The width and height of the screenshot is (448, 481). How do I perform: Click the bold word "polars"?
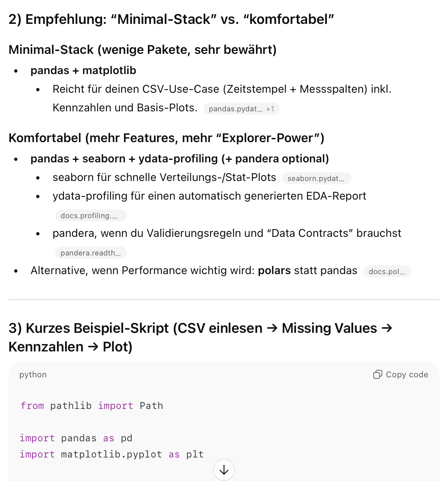pos(274,270)
